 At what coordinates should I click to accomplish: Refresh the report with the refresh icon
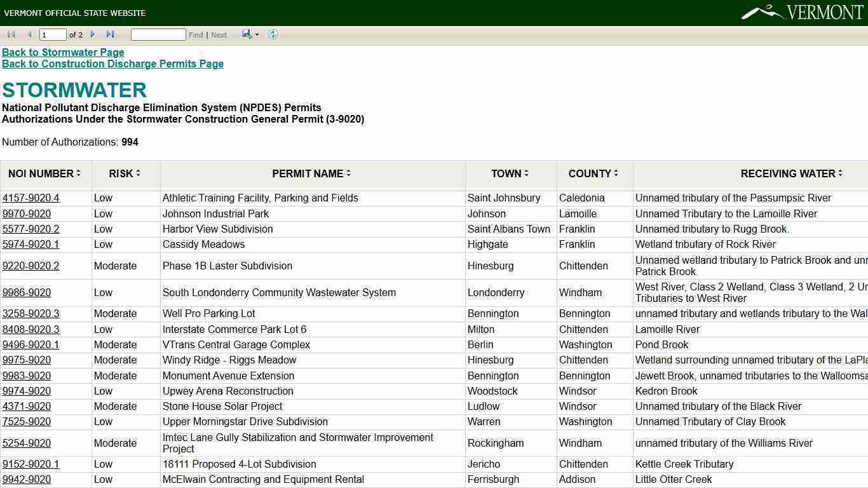point(273,34)
